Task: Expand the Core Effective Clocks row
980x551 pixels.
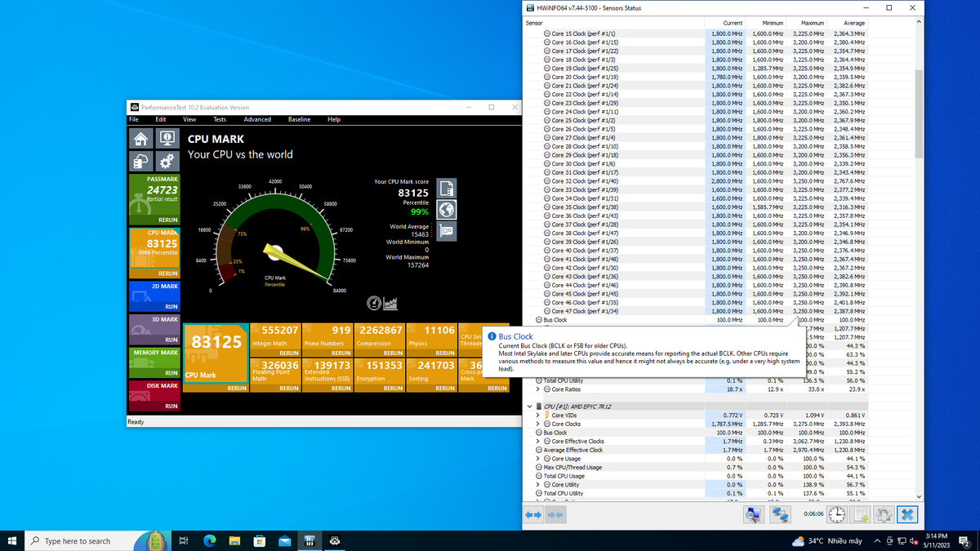Action: pyautogui.click(x=537, y=441)
